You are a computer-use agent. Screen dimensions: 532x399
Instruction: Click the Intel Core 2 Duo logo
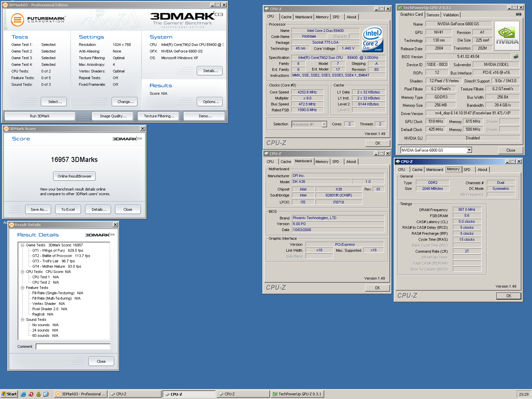pos(372,39)
